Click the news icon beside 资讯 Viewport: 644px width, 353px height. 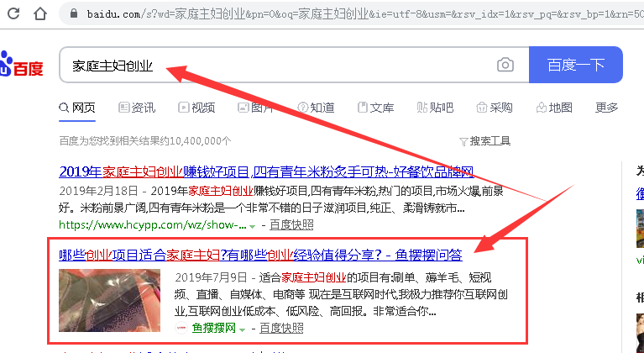point(123,108)
